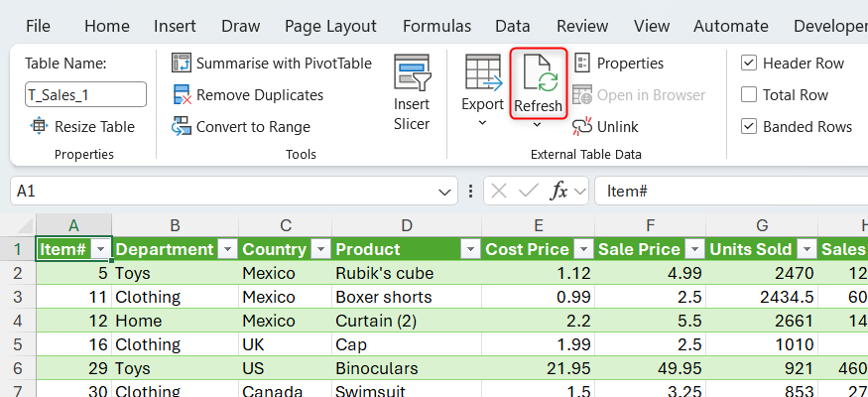Click the three-dot handle beside Name Box
Screen dimensions: 868x397
pos(470,192)
